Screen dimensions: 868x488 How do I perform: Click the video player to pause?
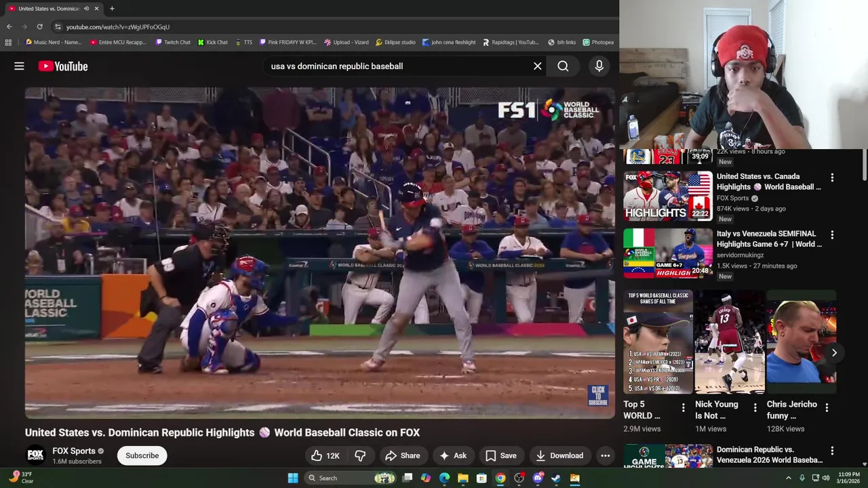pos(320,253)
